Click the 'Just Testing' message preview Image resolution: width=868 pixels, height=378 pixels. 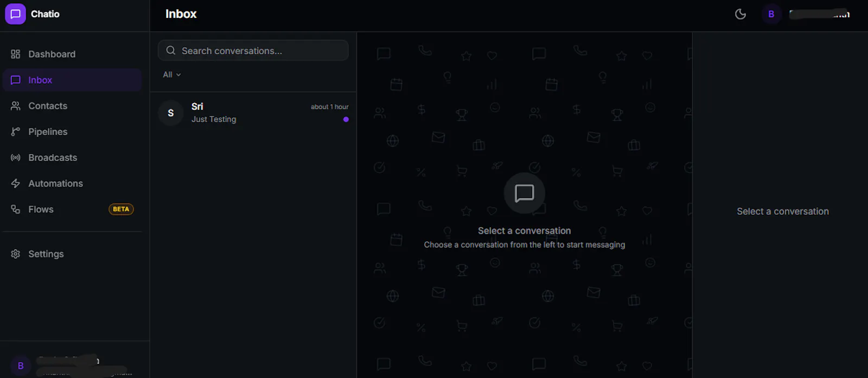pyautogui.click(x=214, y=119)
